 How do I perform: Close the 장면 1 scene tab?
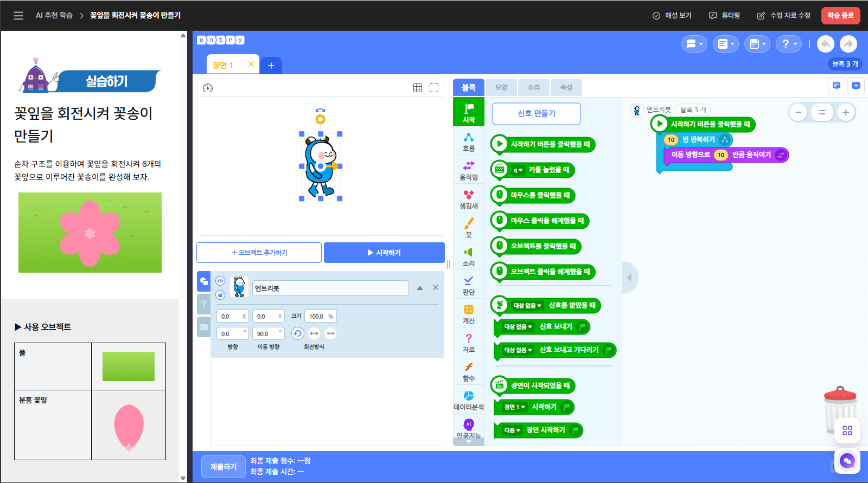(251, 64)
